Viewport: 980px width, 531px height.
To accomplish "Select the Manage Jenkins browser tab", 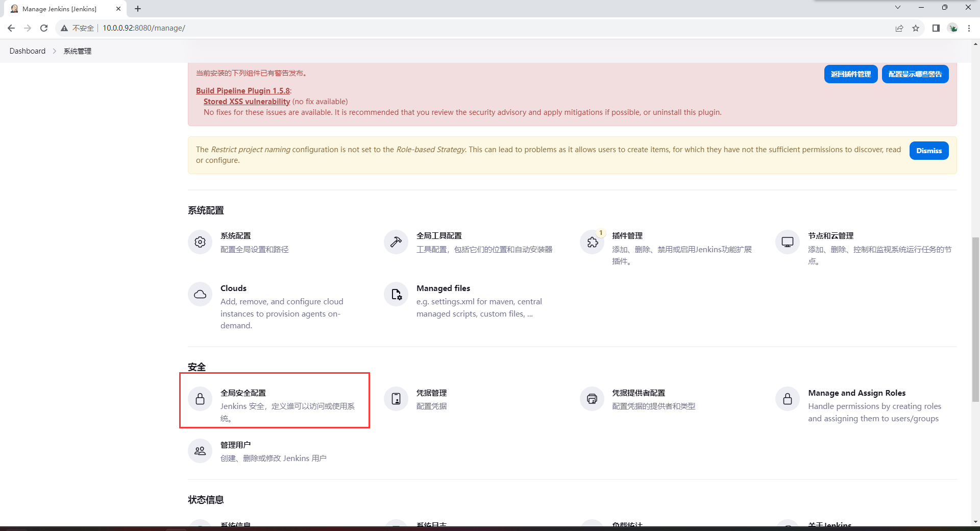I will click(59, 9).
